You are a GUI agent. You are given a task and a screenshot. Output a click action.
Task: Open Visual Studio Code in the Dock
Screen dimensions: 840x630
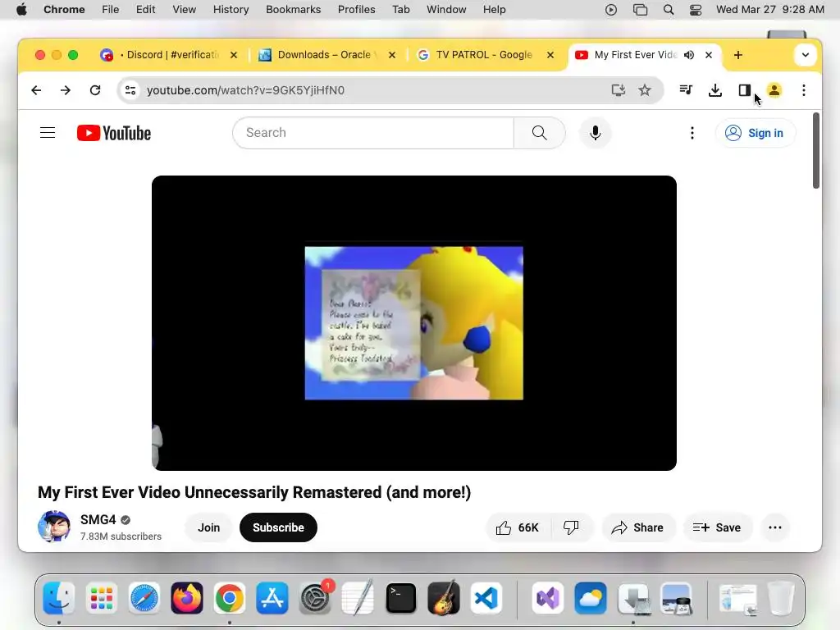(486, 598)
